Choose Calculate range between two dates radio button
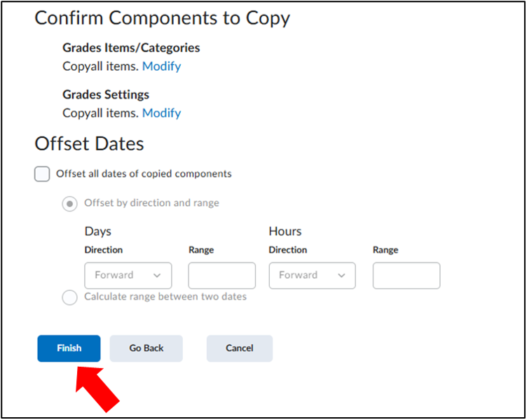Image resolution: width=527 pixels, height=420 pixels. tap(69, 297)
